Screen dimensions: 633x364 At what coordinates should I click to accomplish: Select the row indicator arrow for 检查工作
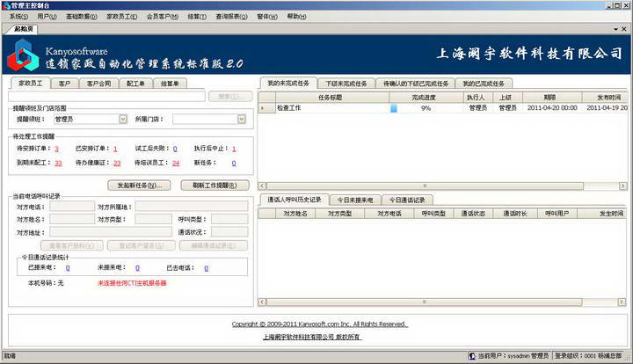[x=266, y=108]
